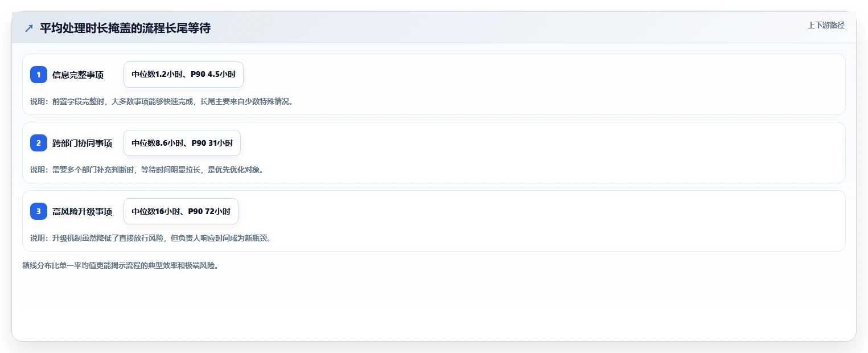
Task: Select the 高风险升级事项 item title
Action: [x=82, y=212]
